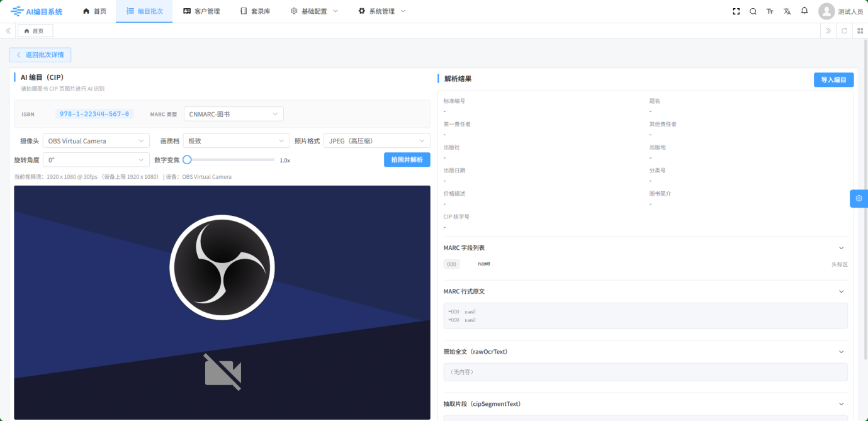The image size is (868, 421).
Task: Click the ISBN value 978-1-22344-567-0
Action: 94,114
